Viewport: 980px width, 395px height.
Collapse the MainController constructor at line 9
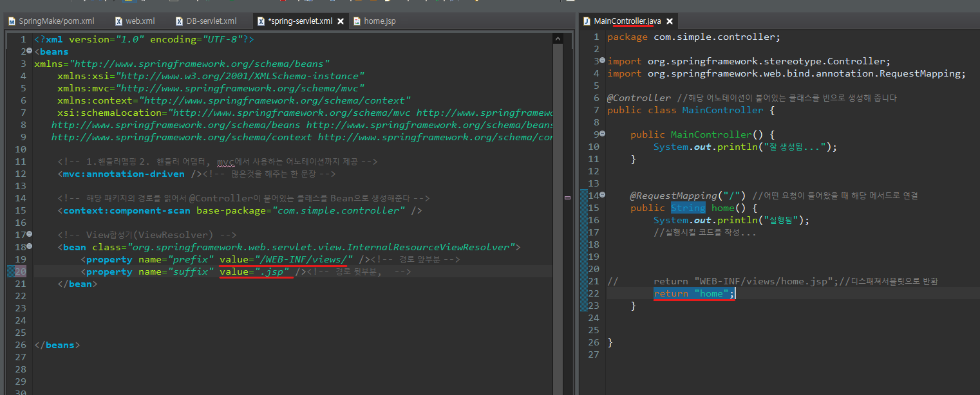603,134
